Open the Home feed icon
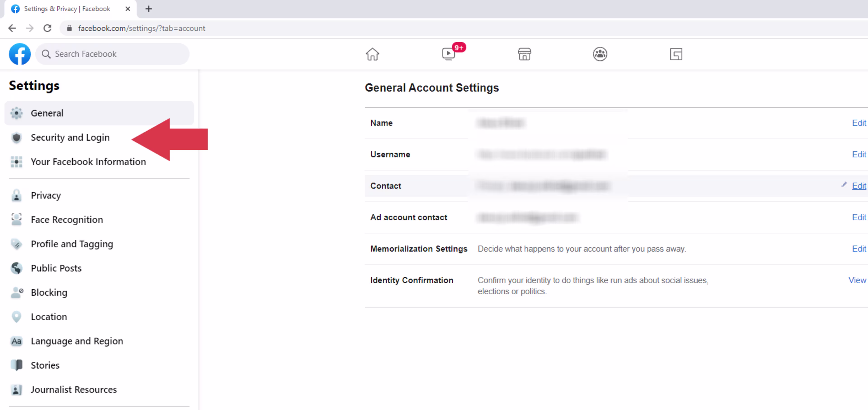 pyautogui.click(x=372, y=54)
